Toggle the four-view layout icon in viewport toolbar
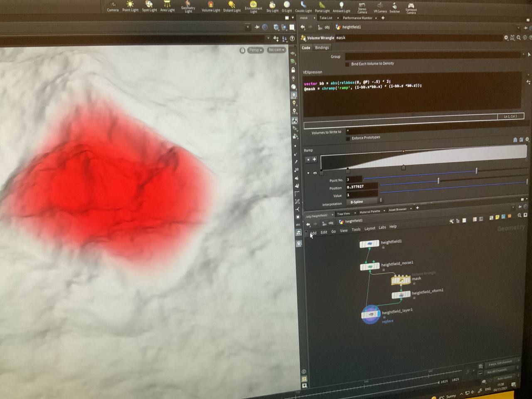532x399 pixels. (304, 379)
